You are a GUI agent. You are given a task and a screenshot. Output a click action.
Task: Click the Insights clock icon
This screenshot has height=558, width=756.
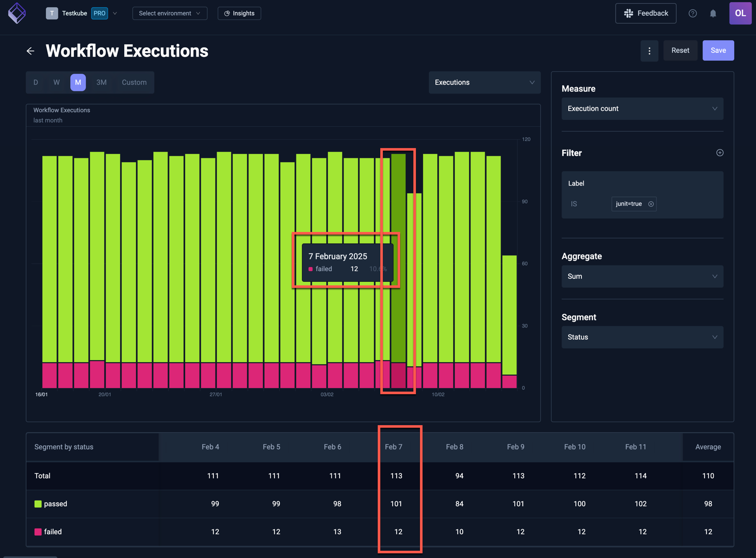pyautogui.click(x=227, y=13)
